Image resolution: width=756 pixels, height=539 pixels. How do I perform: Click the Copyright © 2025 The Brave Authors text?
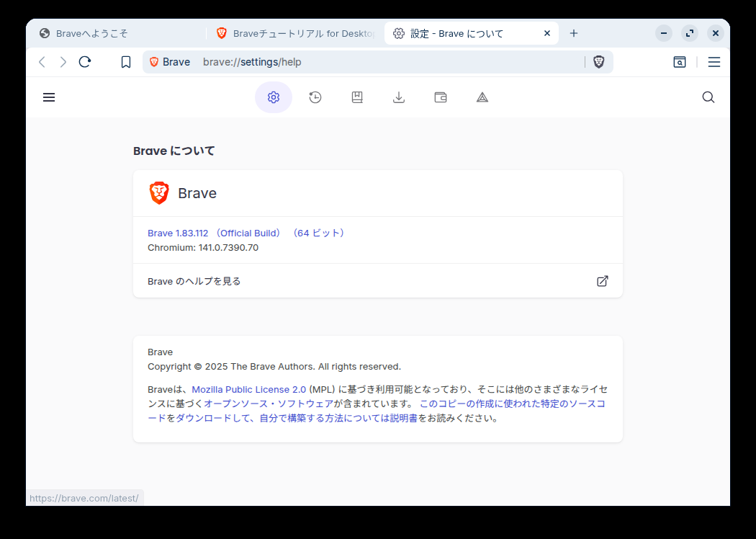(274, 367)
